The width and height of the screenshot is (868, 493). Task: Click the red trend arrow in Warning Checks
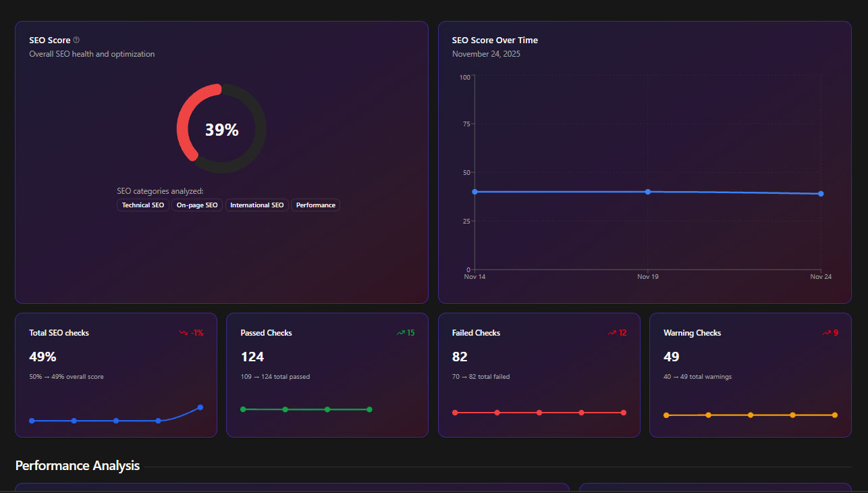point(827,333)
